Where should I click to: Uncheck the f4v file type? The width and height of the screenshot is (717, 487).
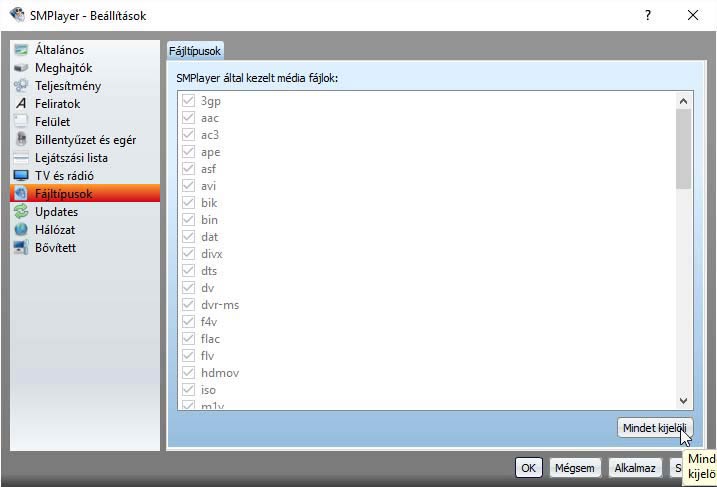(x=188, y=321)
